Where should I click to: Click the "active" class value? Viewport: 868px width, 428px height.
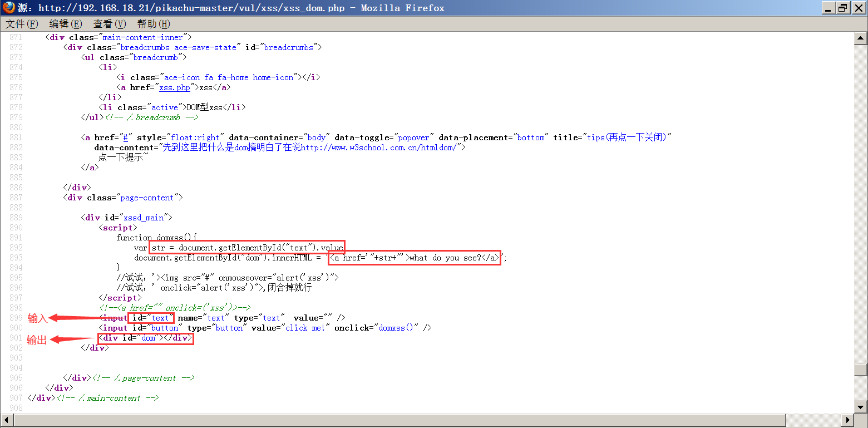(x=165, y=107)
